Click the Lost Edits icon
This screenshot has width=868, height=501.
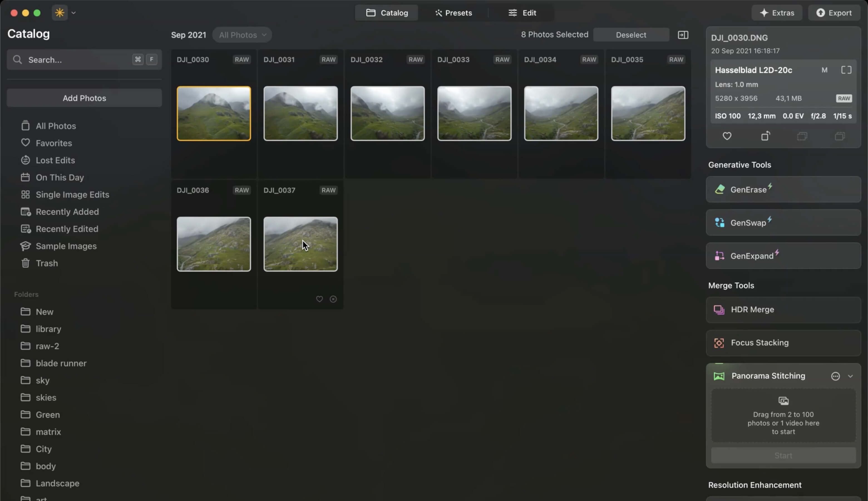tap(25, 160)
